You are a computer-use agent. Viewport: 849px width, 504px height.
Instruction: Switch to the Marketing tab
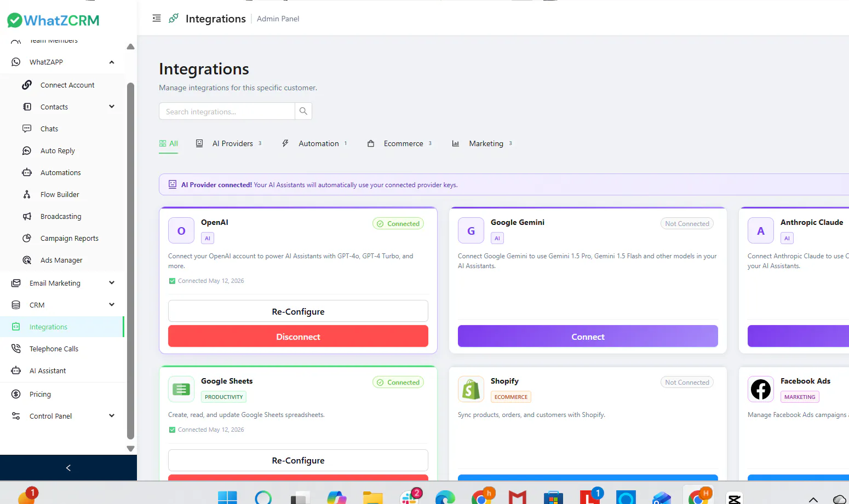coord(482,143)
